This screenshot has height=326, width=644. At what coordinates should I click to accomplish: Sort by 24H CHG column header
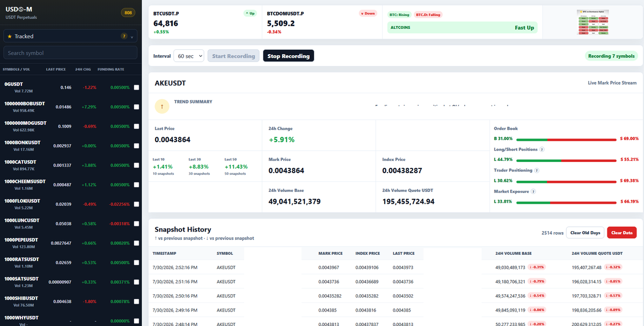click(x=84, y=69)
